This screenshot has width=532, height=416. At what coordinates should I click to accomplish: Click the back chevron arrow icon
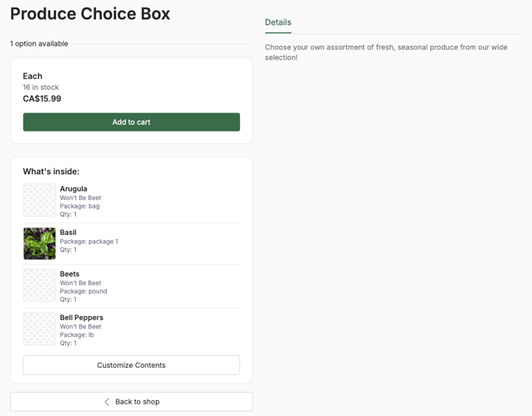[107, 402]
